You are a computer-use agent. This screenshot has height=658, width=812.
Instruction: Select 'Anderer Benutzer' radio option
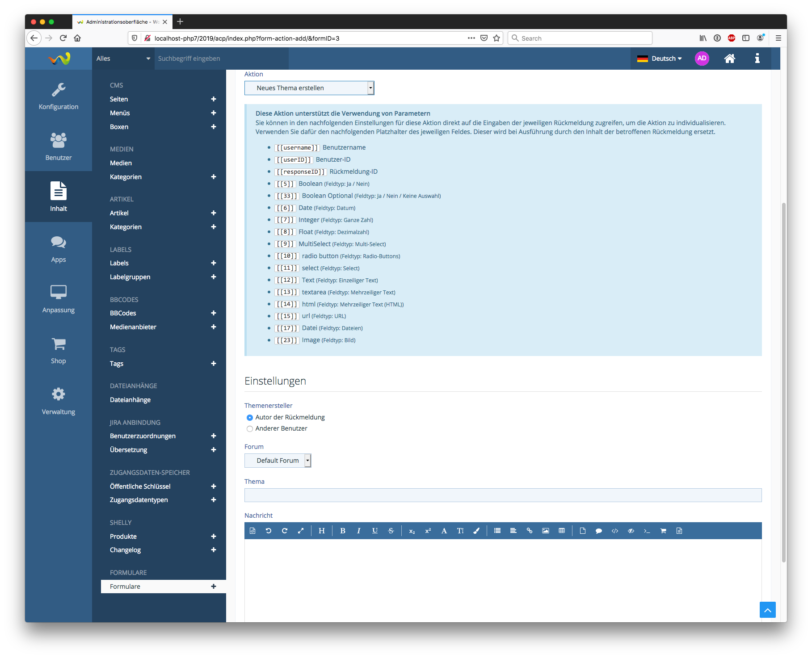pyautogui.click(x=250, y=429)
